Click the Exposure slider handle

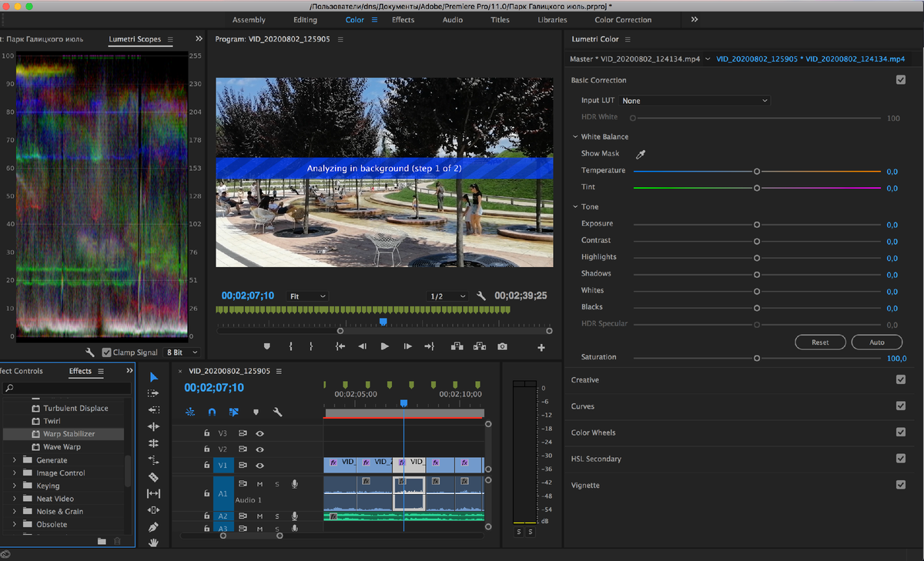[757, 224]
